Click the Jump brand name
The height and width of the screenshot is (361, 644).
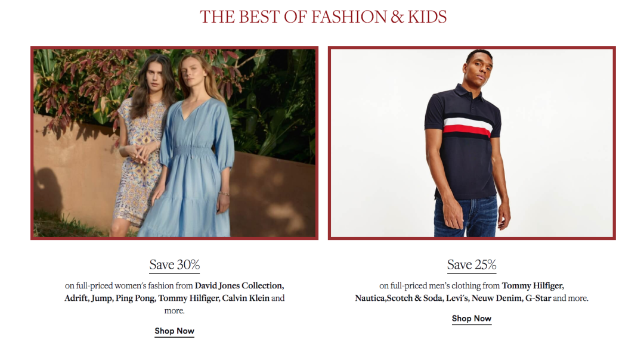tap(102, 298)
